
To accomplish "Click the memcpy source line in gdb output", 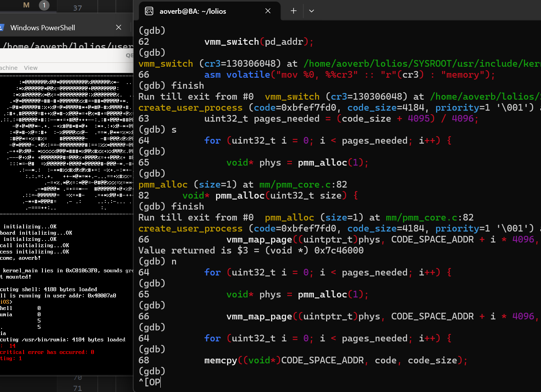I will click(336, 360).
